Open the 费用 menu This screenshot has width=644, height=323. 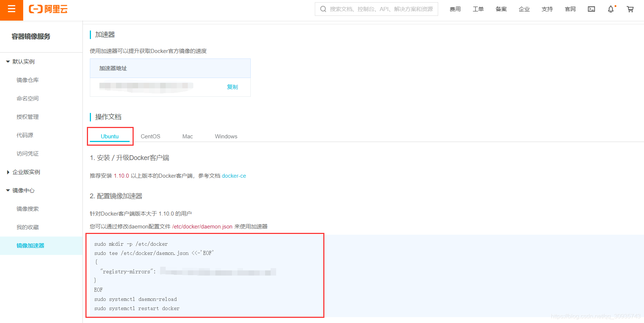click(455, 9)
